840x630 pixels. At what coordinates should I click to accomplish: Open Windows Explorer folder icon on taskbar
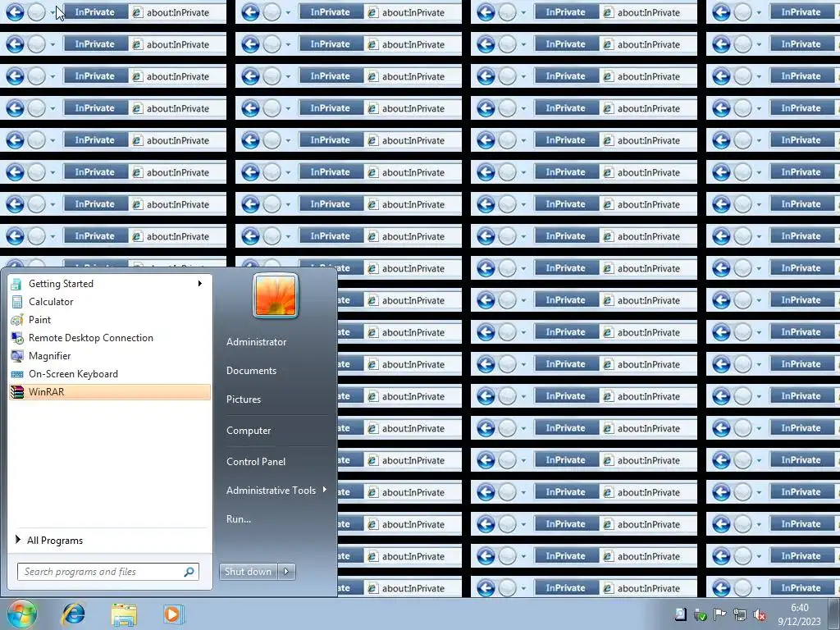[x=124, y=614]
